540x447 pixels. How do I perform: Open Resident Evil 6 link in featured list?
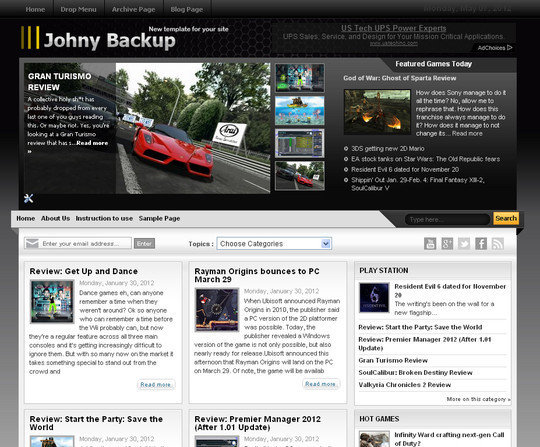coord(405,169)
